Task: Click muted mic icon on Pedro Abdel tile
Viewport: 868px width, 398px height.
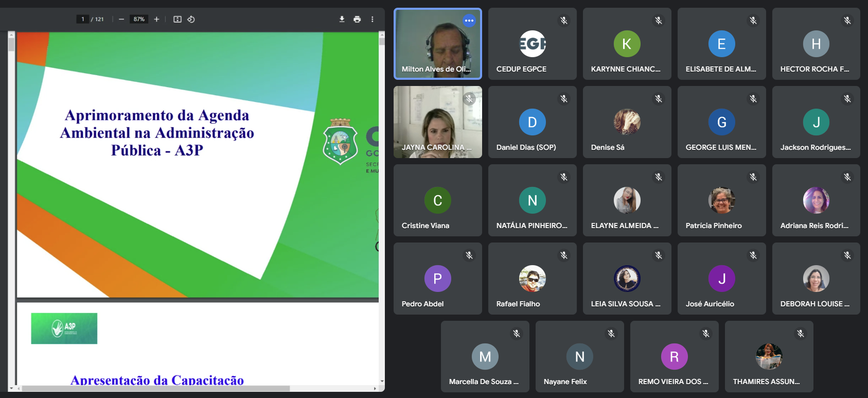Action: click(469, 255)
